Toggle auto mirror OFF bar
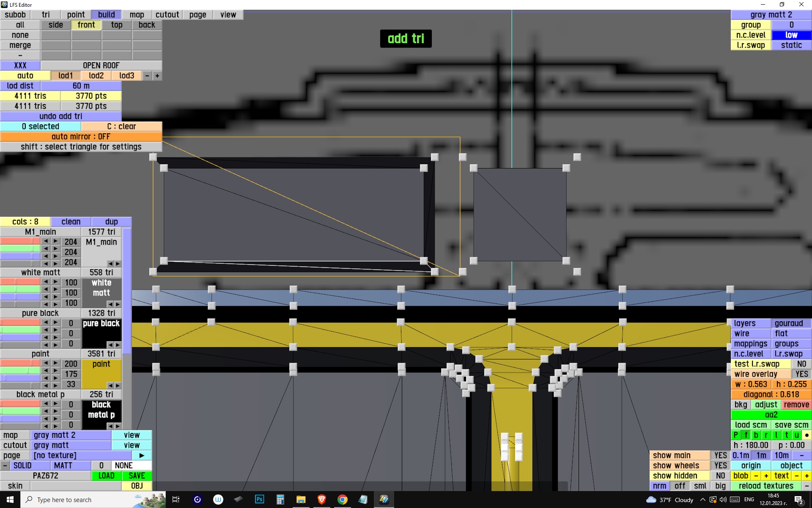This screenshot has height=508, width=812. (81, 137)
